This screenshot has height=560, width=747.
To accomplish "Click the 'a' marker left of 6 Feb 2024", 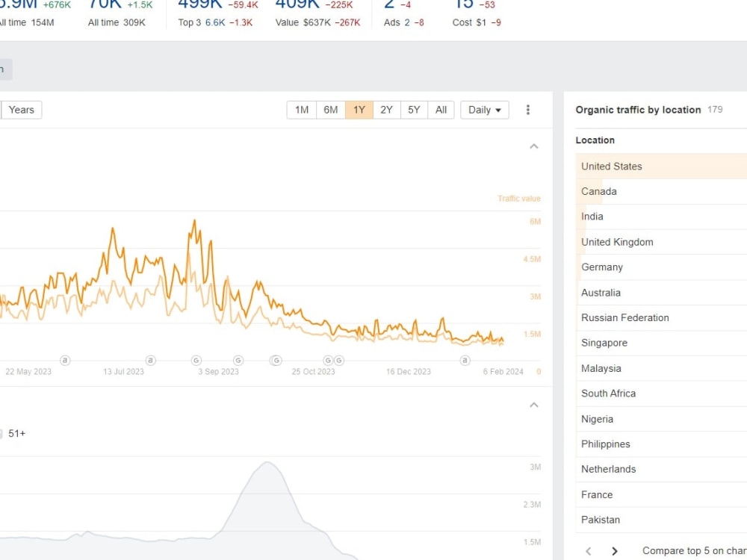I will pos(465,361).
